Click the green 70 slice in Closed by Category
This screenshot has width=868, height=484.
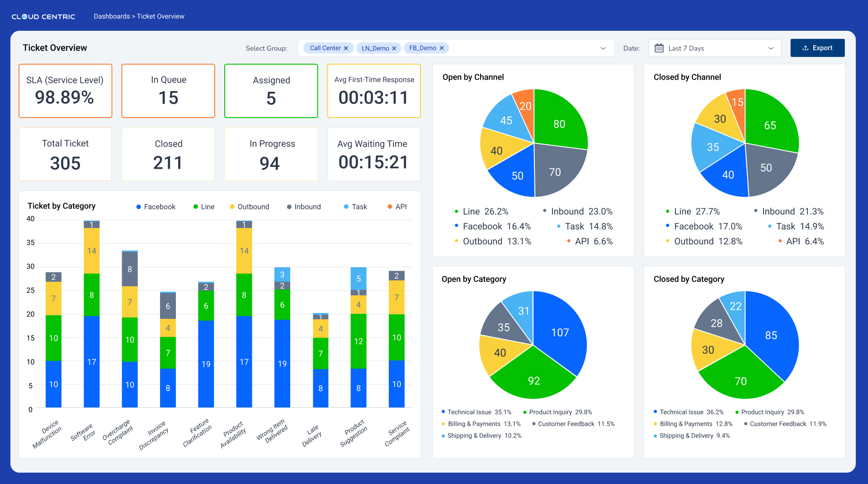[741, 381]
